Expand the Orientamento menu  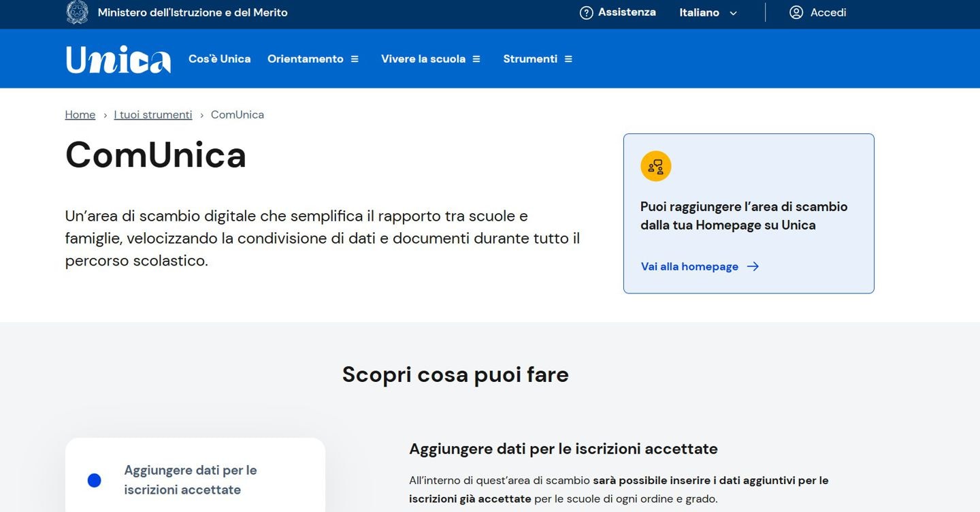pos(313,59)
